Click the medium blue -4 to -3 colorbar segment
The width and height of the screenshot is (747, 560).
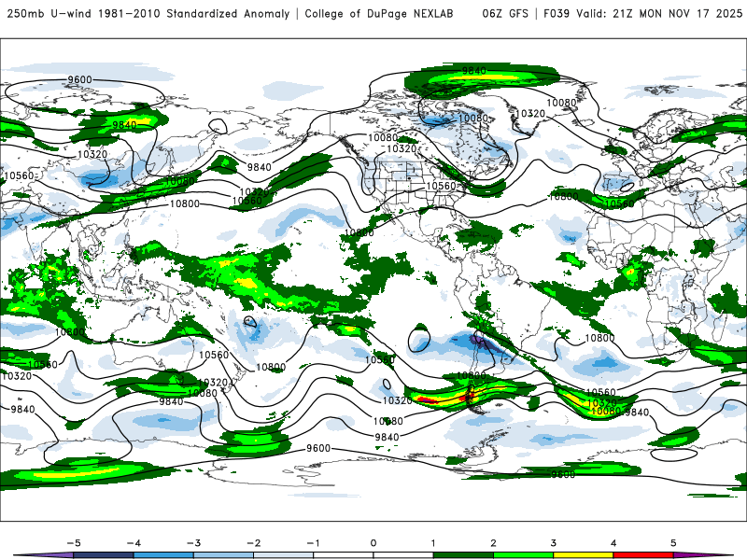[x=163, y=555]
